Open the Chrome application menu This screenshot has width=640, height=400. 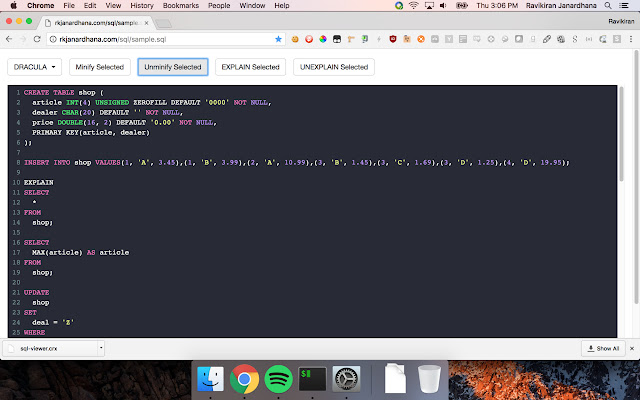[x=40, y=5]
